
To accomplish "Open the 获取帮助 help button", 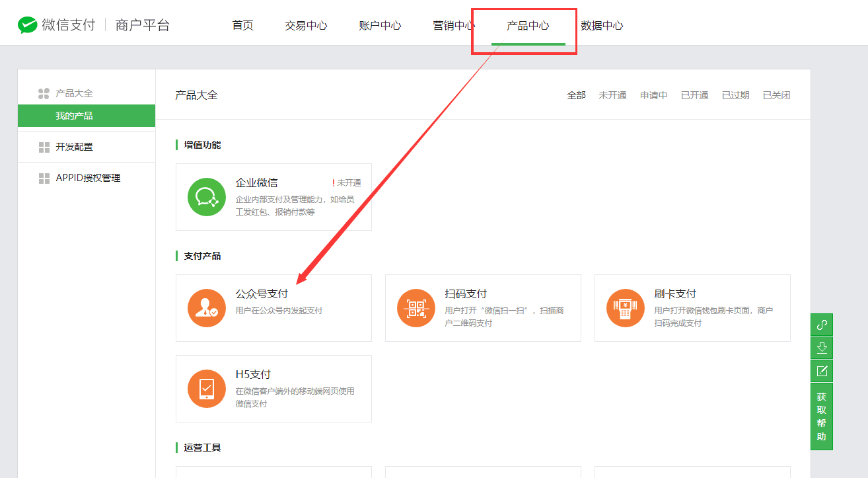I will click(822, 417).
